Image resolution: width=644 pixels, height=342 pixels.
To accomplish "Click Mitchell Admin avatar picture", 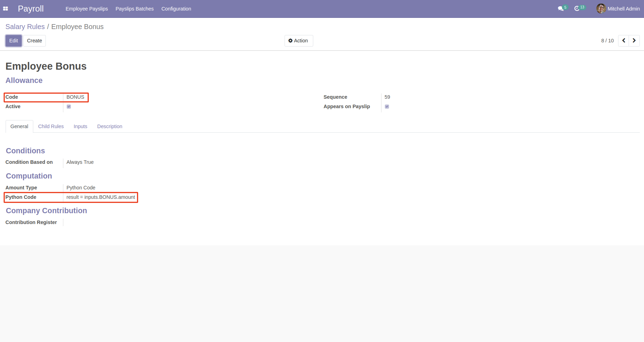I will click(x=601, y=9).
